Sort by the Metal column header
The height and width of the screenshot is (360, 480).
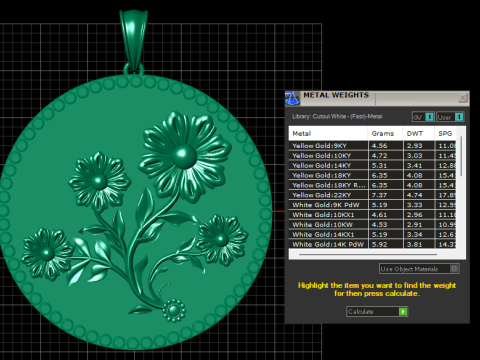click(x=328, y=133)
